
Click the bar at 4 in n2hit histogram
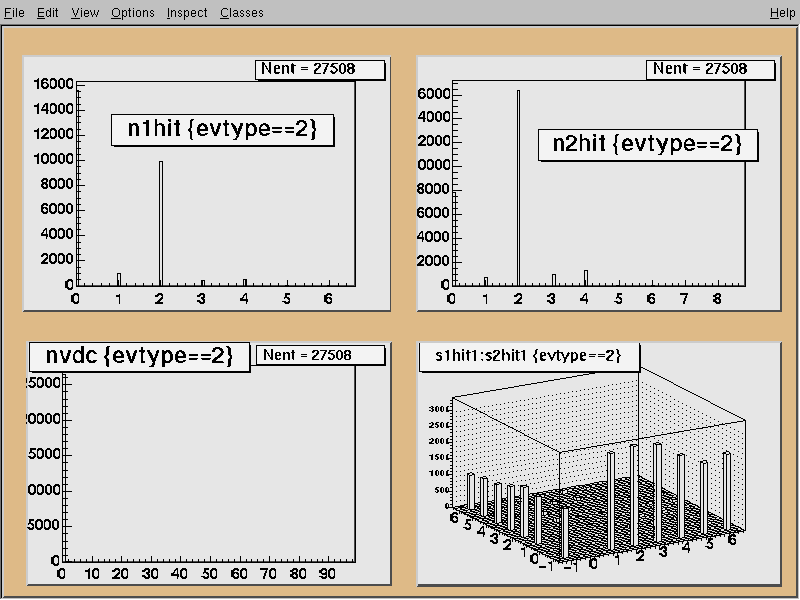click(x=586, y=278)
